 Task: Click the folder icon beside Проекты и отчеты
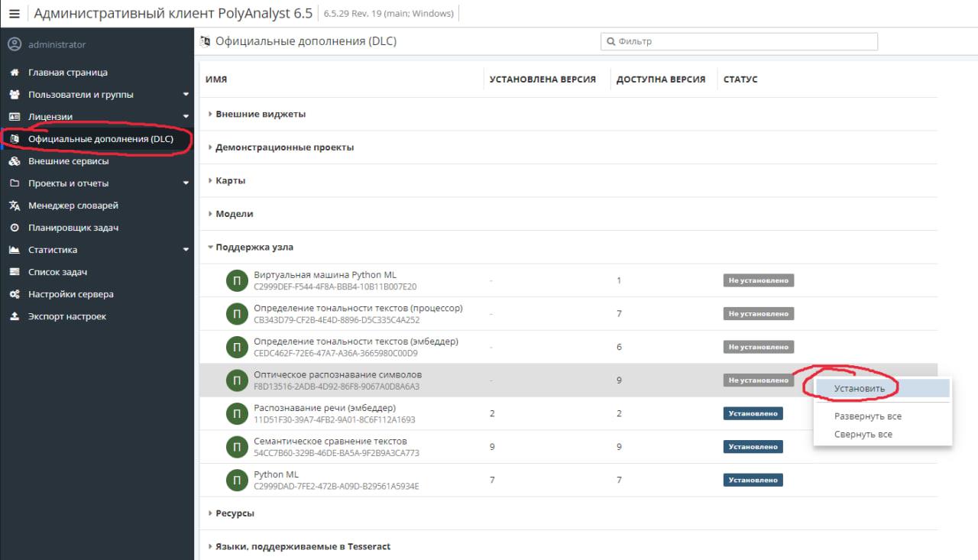coord(14,183)
